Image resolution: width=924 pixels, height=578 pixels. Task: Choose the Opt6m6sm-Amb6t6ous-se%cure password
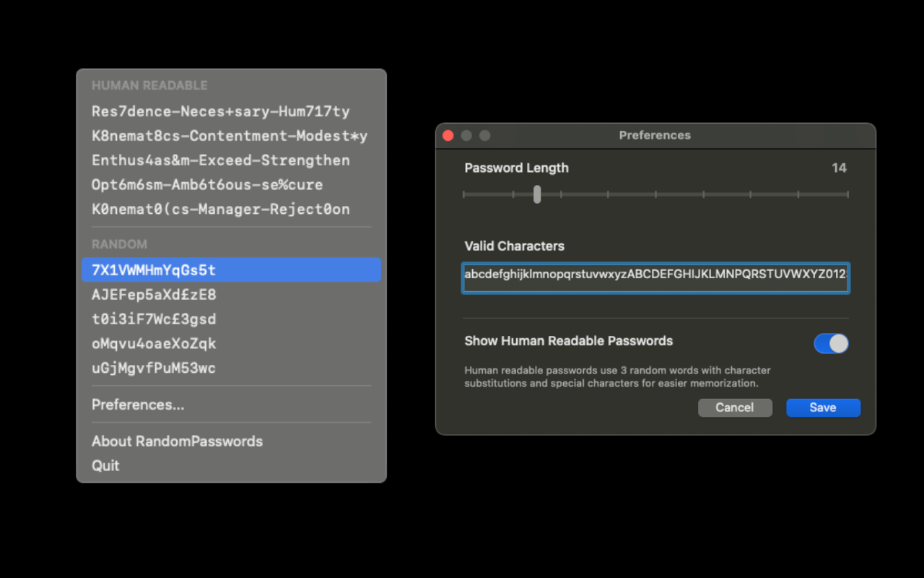click(x=206, y=185)
